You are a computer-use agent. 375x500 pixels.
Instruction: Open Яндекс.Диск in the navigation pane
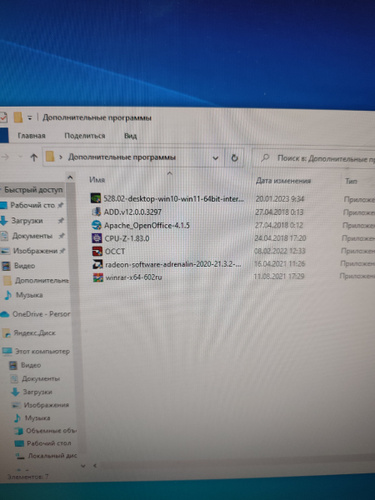34,333
